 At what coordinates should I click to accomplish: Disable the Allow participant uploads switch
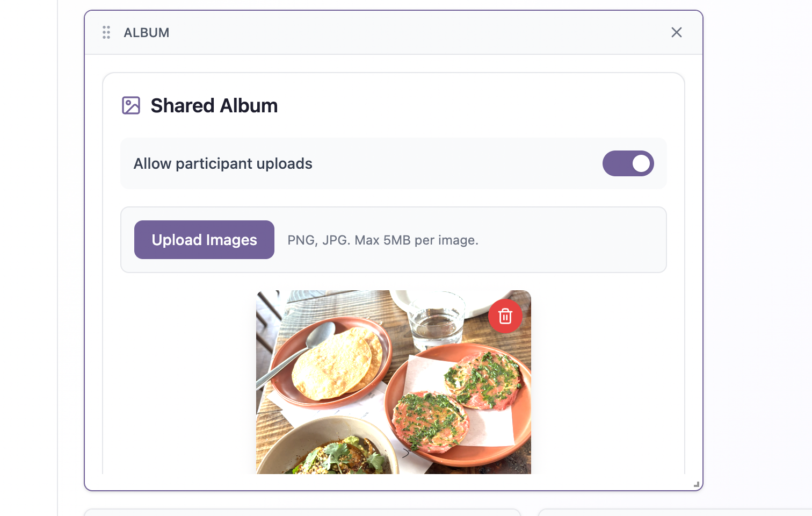click(628, 163)
